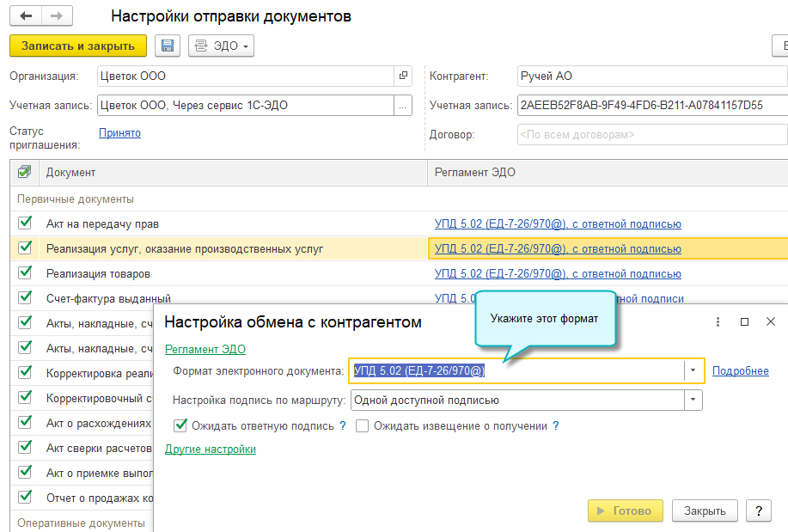Open the organization field link icon
The width and height of the screenshot is (788, 532).
point(403,76)
